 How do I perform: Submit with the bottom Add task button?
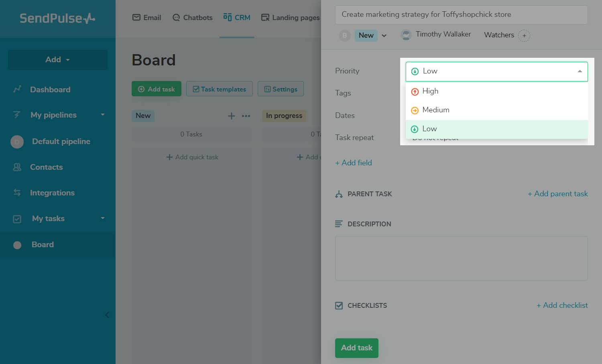pos(357,348)
